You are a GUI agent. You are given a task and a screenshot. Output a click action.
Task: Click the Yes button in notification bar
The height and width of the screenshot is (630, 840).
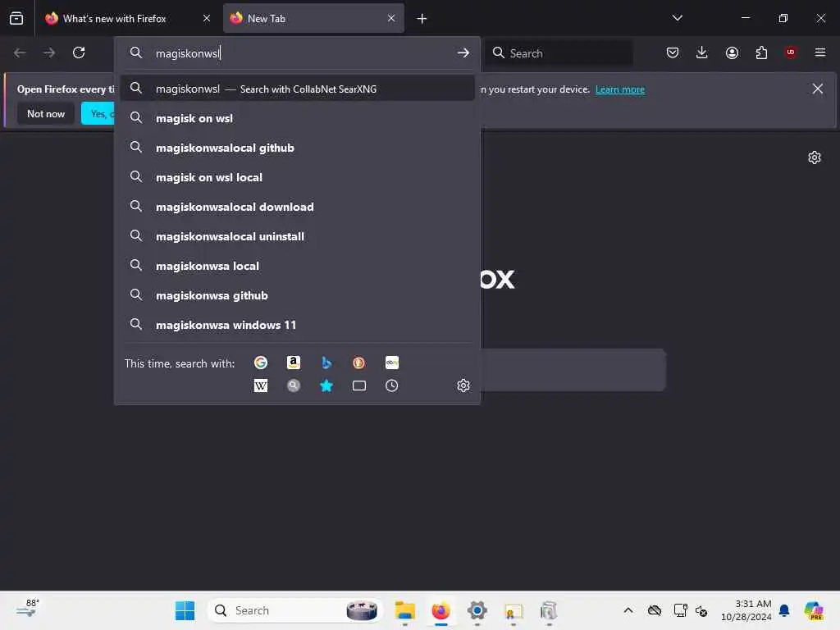(98, 113)
